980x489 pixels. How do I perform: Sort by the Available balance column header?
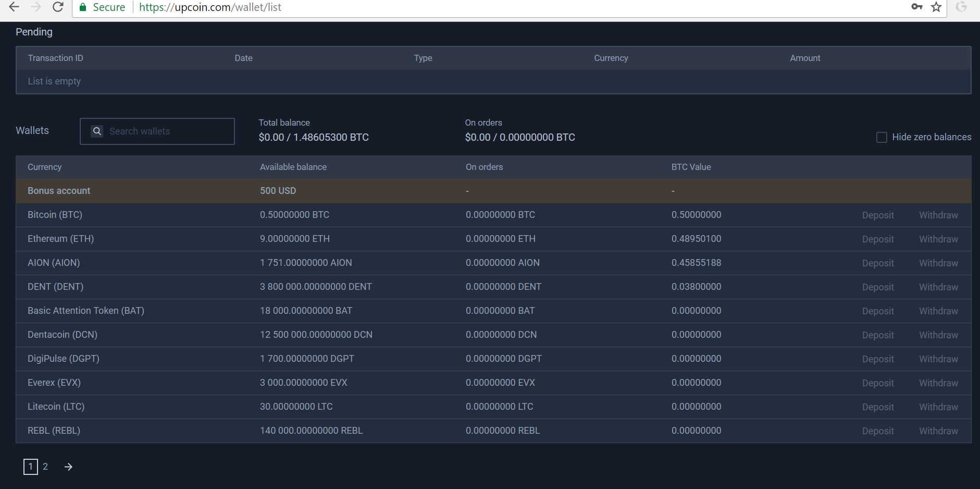pyautogui.click(x=293, y=167)
